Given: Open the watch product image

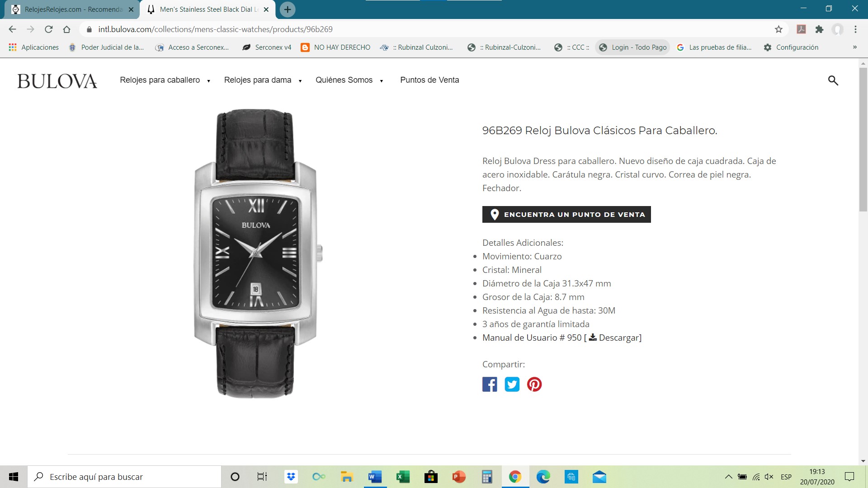Looking at the screenshot, I should (x=258, y=253).
